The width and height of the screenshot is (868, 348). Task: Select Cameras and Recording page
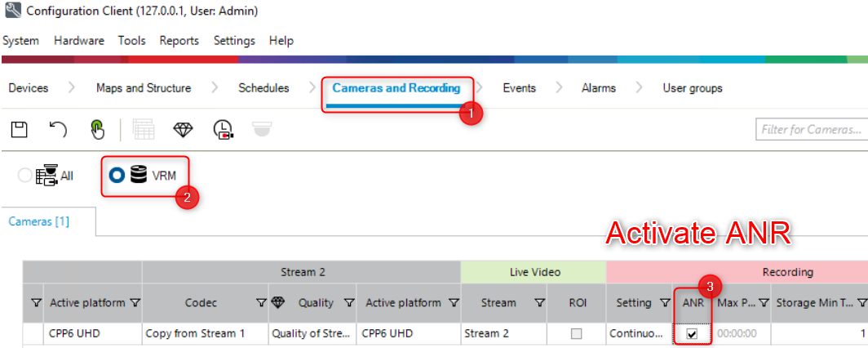pyautogui.click(x=396, y=88)
